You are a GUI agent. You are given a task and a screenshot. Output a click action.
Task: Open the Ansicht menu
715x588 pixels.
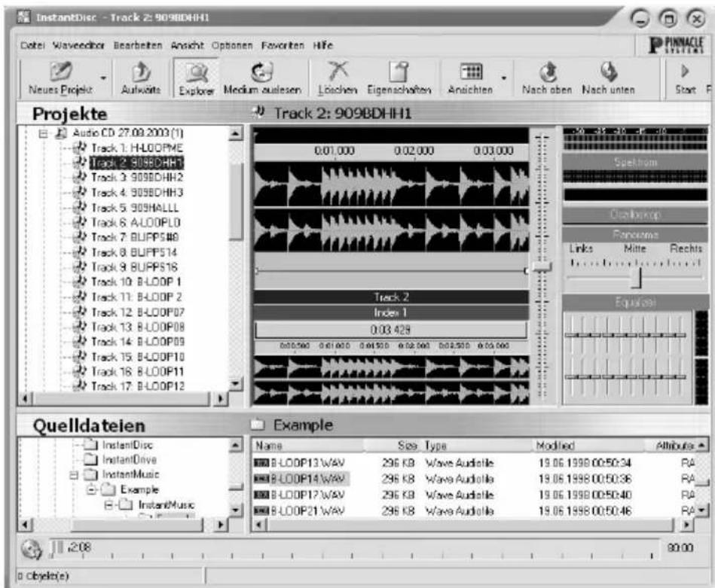[187, 46]
